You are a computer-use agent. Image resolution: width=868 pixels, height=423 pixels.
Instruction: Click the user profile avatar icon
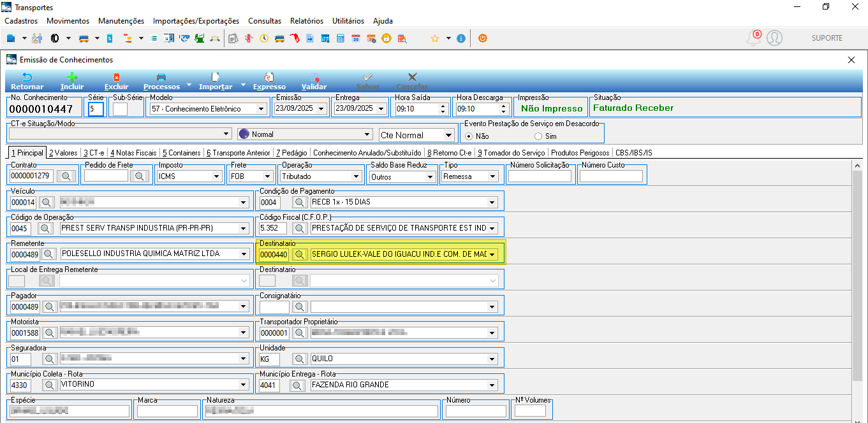774,38
